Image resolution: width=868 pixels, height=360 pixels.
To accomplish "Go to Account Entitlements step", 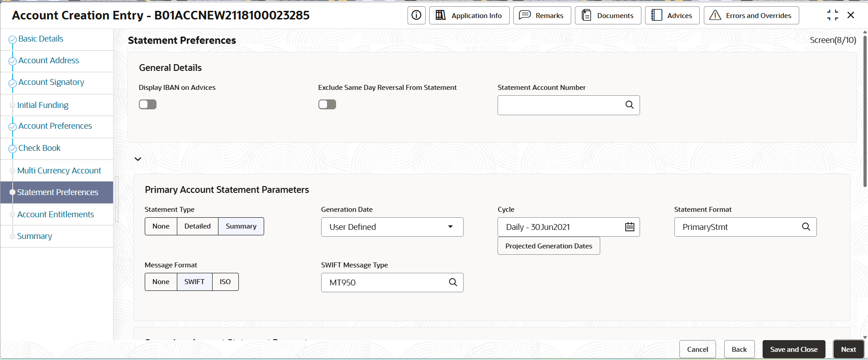I will [55, 215].
